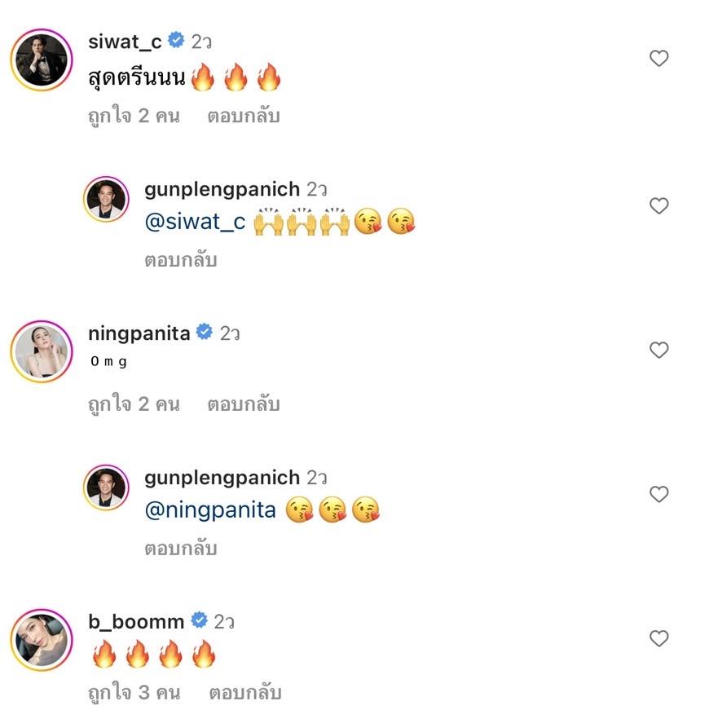
Task: Open the b_boomm username link
Action: pyautogui.click(x=136, y=621)
